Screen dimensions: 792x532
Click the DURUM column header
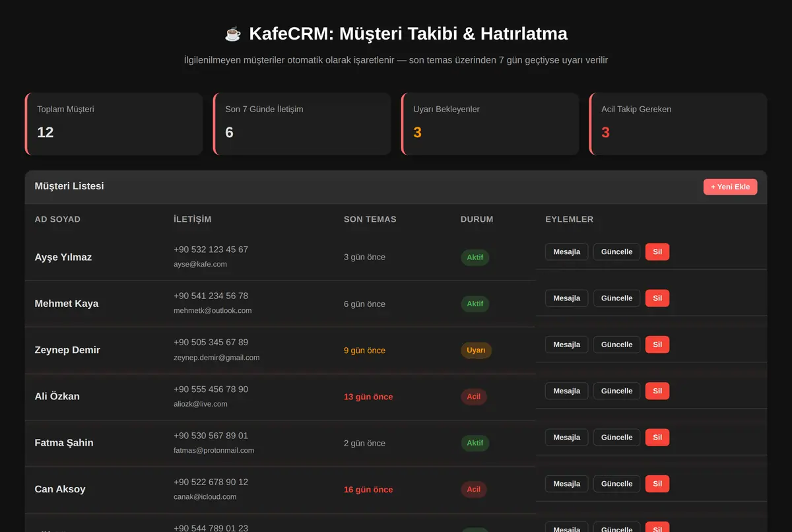(x=477, y=219)
